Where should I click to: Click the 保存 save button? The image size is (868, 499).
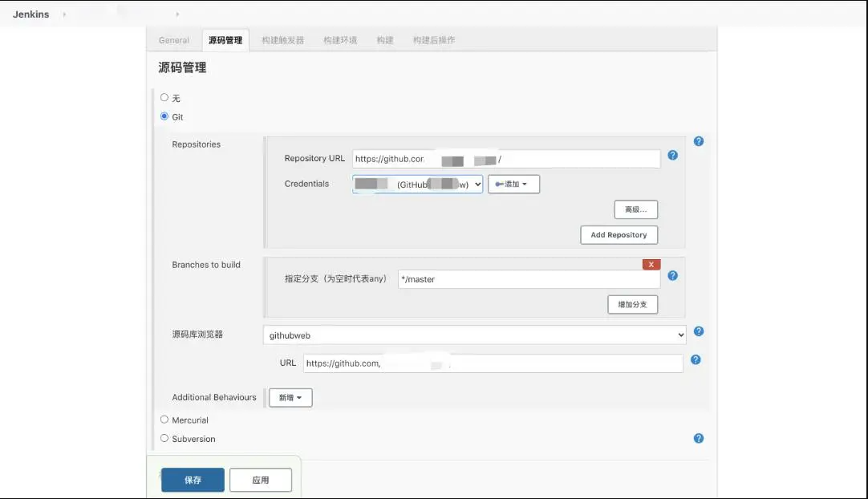point(193,480)
